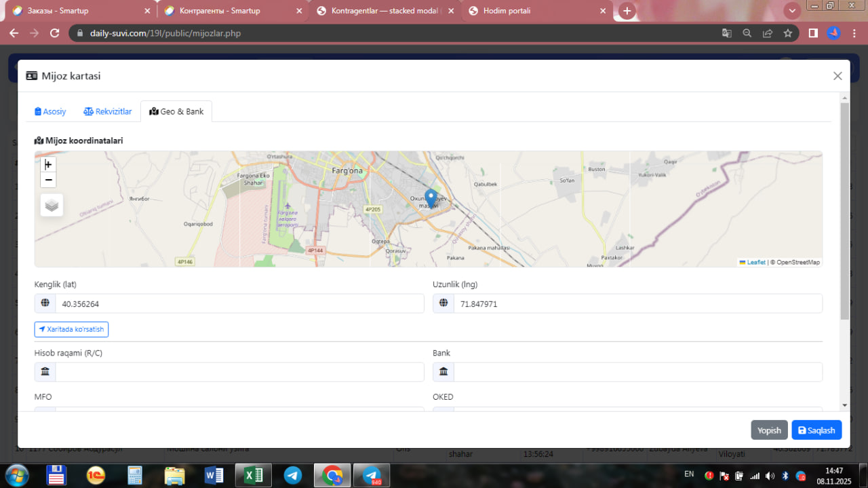Click the Yopish button
The height and width of the screenshot is (488, 868).
click(x=769, y=430)
